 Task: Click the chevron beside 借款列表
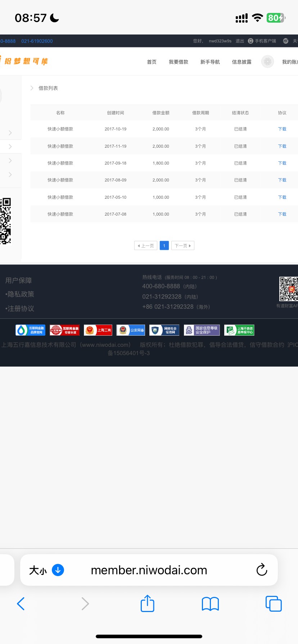pyautogui.click(x=32, y=88)
